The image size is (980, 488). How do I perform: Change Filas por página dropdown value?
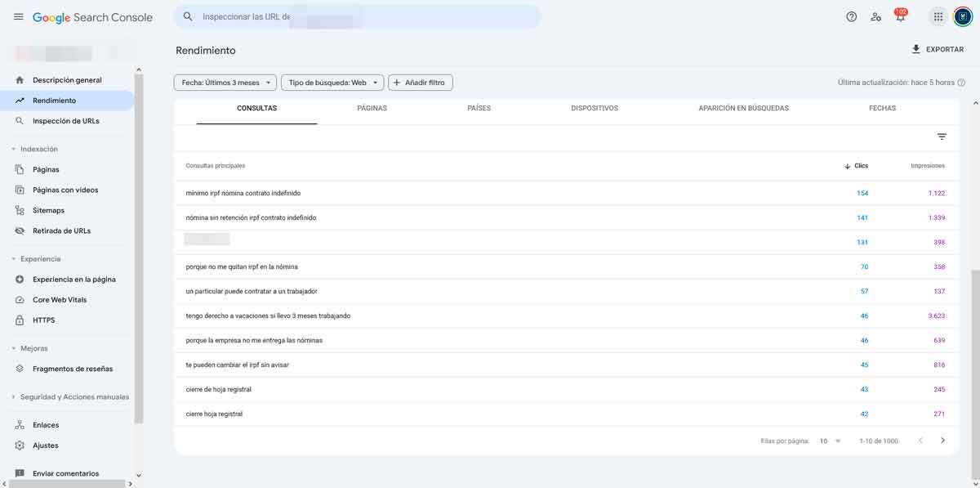(830, 441)
